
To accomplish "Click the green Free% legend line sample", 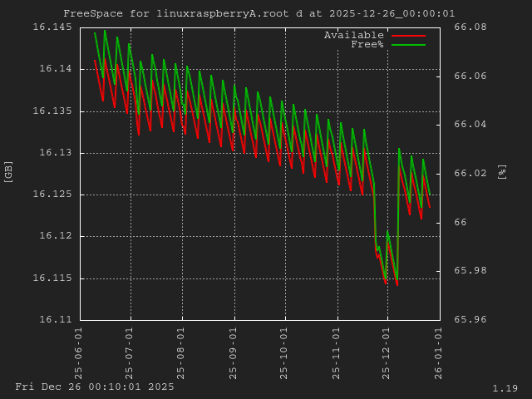I will coord(407,45).
